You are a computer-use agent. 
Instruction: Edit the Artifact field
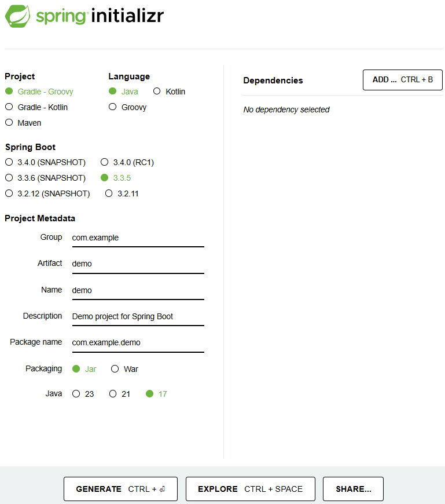pos(138,264)
